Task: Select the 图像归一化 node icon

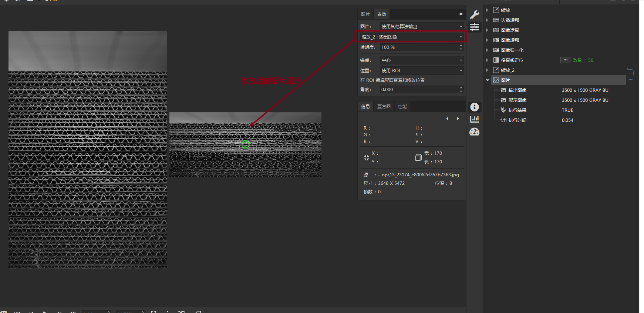Action: coord(496,50)
